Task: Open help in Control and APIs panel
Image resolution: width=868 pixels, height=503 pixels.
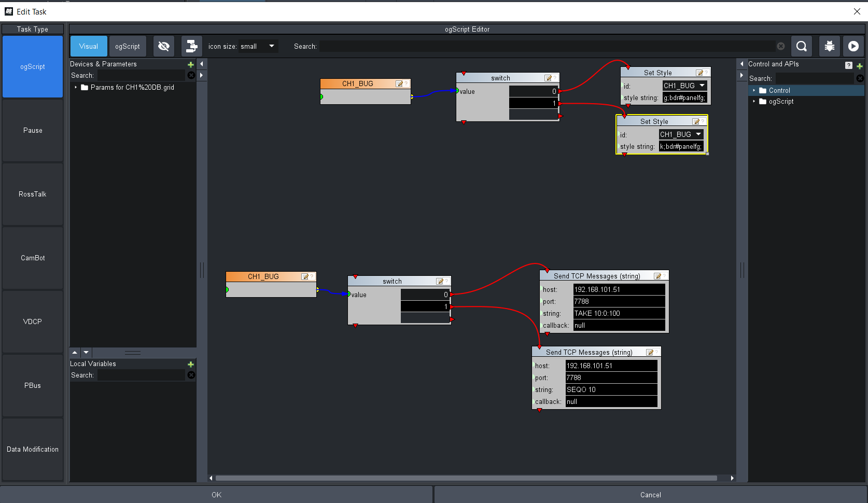Action: (848, 65)
